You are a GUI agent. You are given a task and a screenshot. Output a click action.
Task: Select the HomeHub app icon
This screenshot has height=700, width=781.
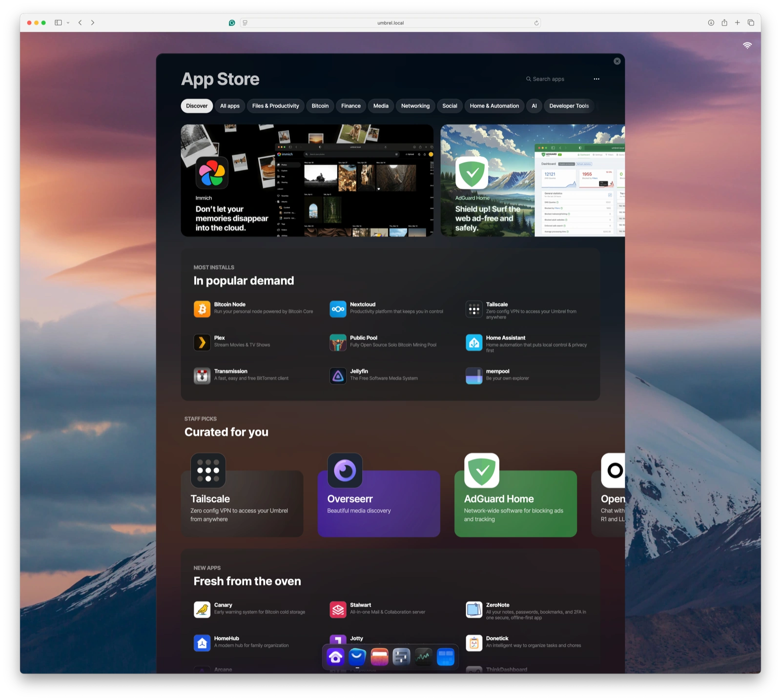[202, 643]
